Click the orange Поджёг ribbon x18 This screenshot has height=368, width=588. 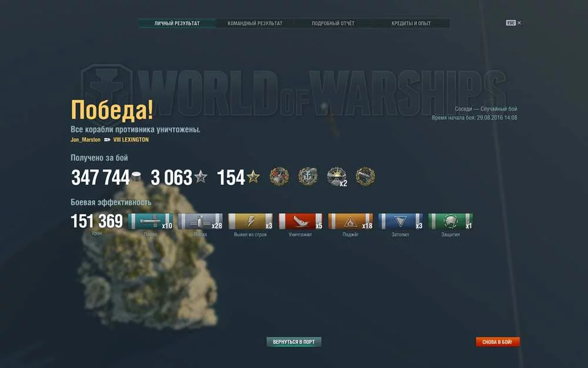[350, 221]
